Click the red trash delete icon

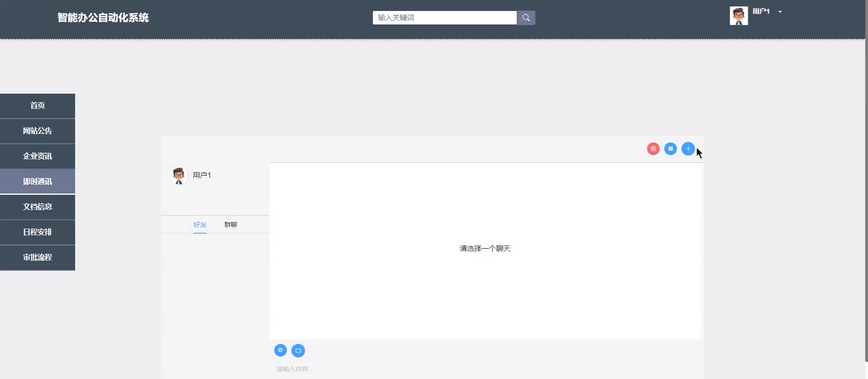[x=653, y=149]
